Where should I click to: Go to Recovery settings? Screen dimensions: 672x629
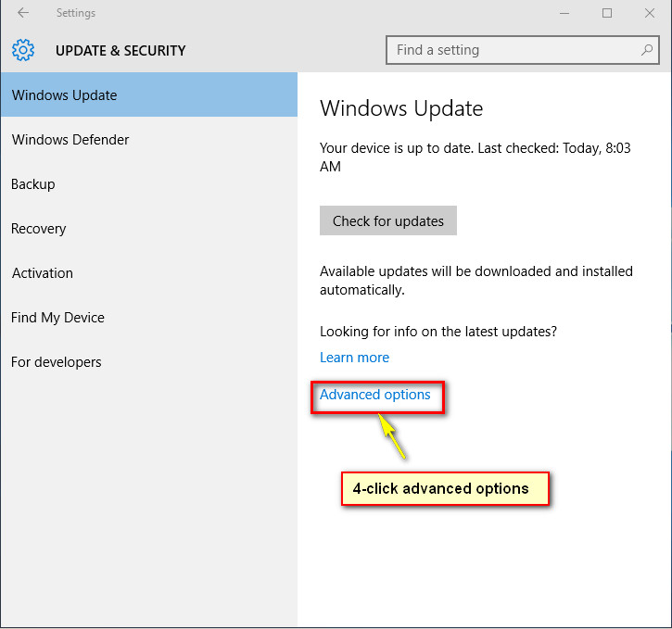148,229
